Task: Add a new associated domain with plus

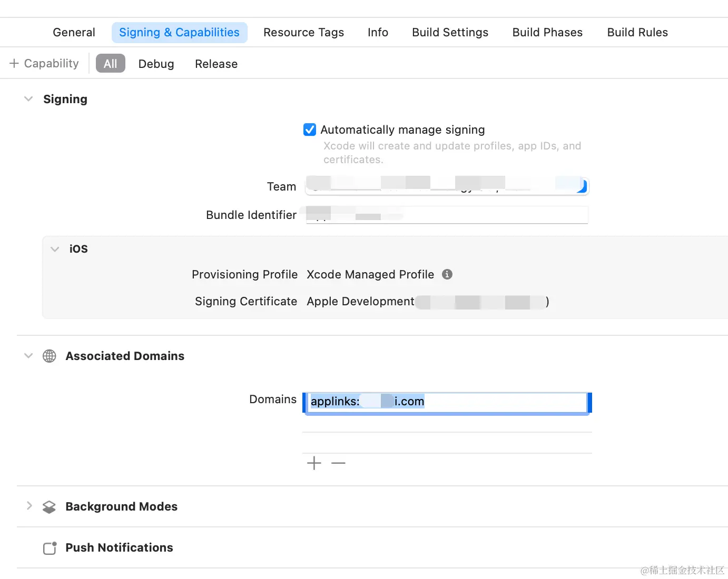Action: tap(314, 463)
